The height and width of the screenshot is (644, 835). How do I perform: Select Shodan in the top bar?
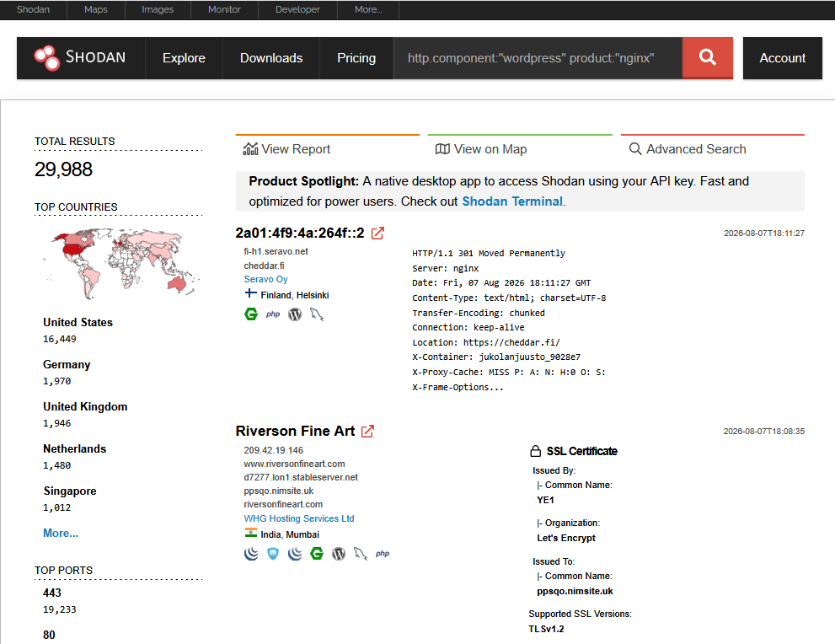pyautogui.click(x=33, y=9)
